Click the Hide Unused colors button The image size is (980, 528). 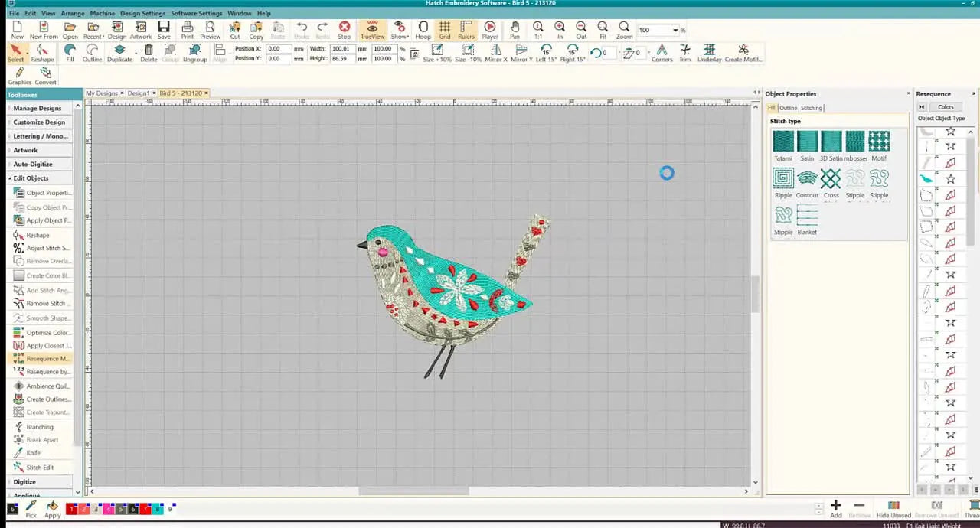click(x=893, y=509)
